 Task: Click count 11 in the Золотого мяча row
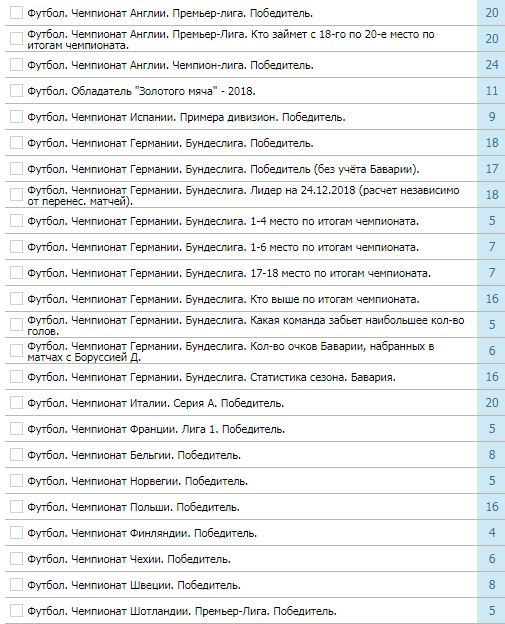pyautogui.click(x=491, y=91)
